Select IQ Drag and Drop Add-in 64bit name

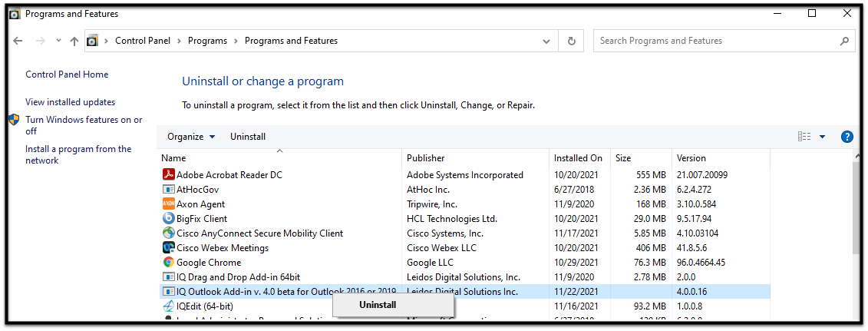tap(238, 276)
